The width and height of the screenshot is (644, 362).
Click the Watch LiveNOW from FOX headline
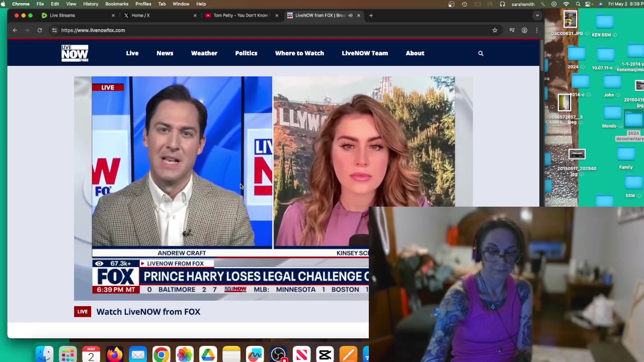click(x=148, y=312)
